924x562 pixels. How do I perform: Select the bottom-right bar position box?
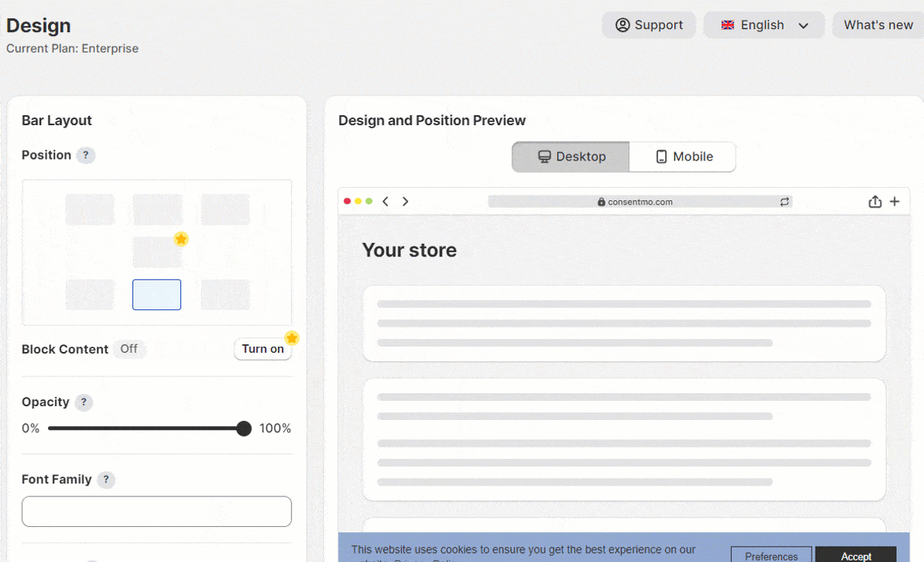click(225, 295)
